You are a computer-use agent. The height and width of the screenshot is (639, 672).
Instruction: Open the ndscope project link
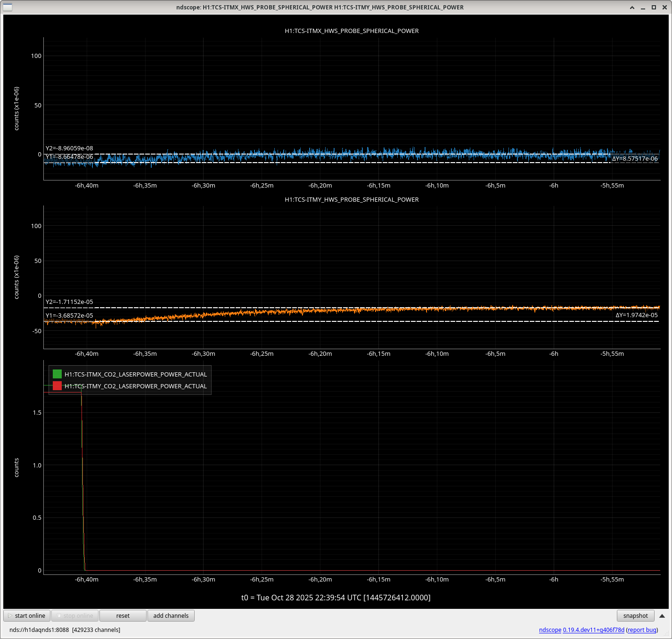click(550, 630)
